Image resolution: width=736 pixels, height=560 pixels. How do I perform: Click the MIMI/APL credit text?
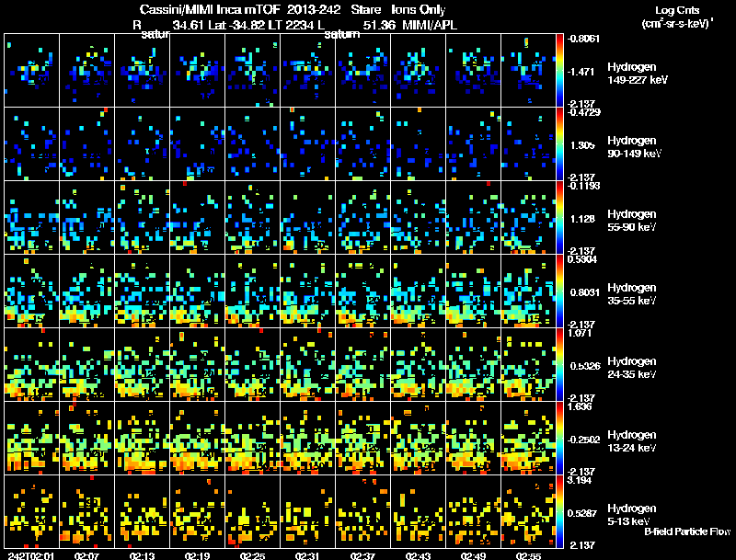tap(430, 25)
